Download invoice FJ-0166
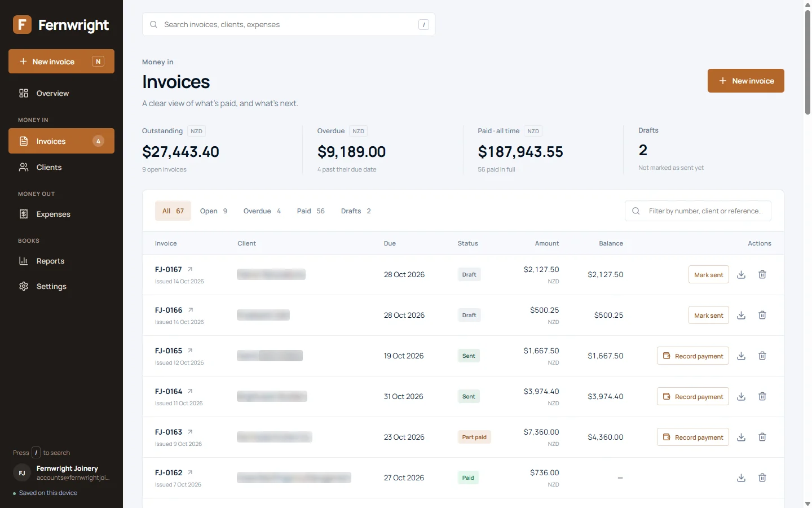The width and height of the screenshot is (812, 508). click(742, 315)
